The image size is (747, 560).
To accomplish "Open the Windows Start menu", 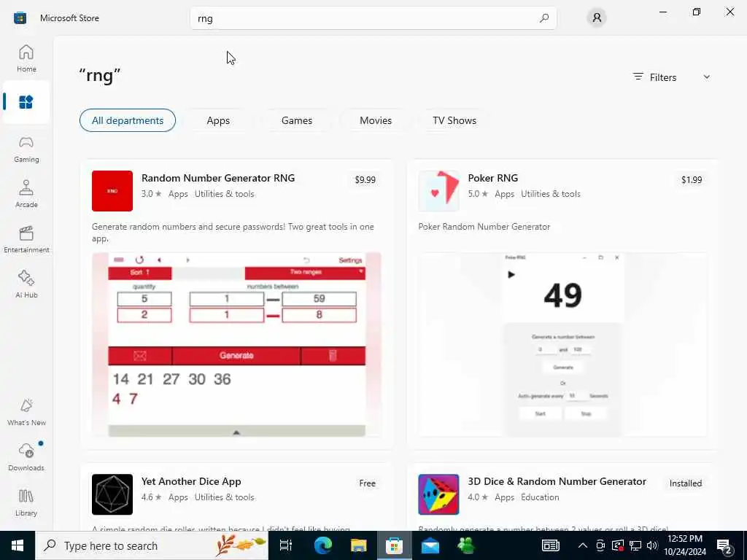I will click(18, 545).
